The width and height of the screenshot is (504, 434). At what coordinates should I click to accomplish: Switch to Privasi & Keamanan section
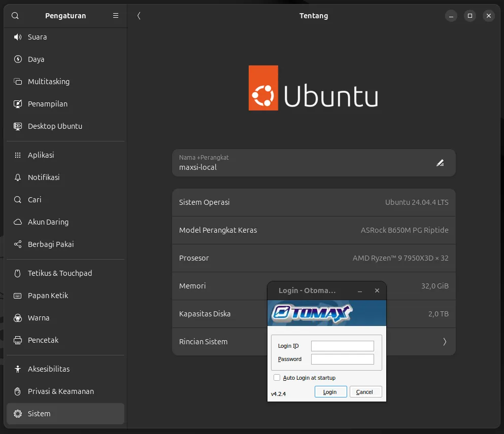pyautogui.click(x=61, y=391)
